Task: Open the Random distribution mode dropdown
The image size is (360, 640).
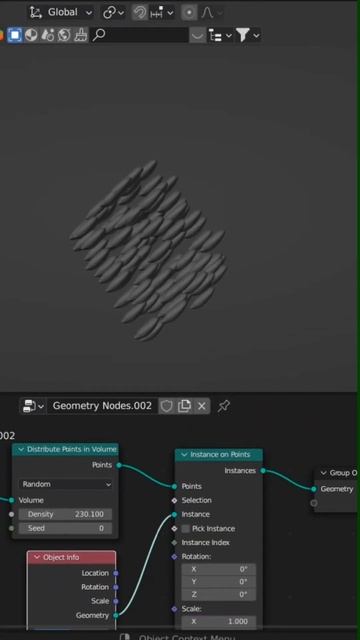Action: (x=65, y=484)
